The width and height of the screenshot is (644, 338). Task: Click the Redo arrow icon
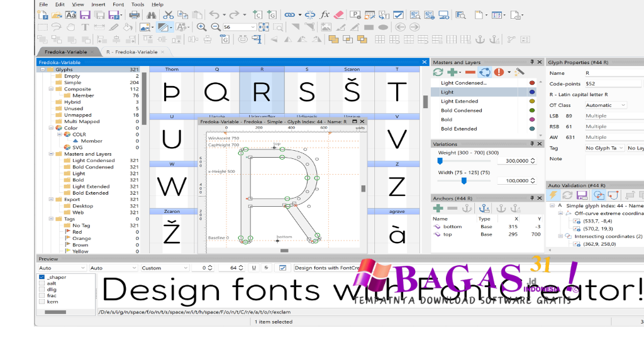tap(235, 15)
